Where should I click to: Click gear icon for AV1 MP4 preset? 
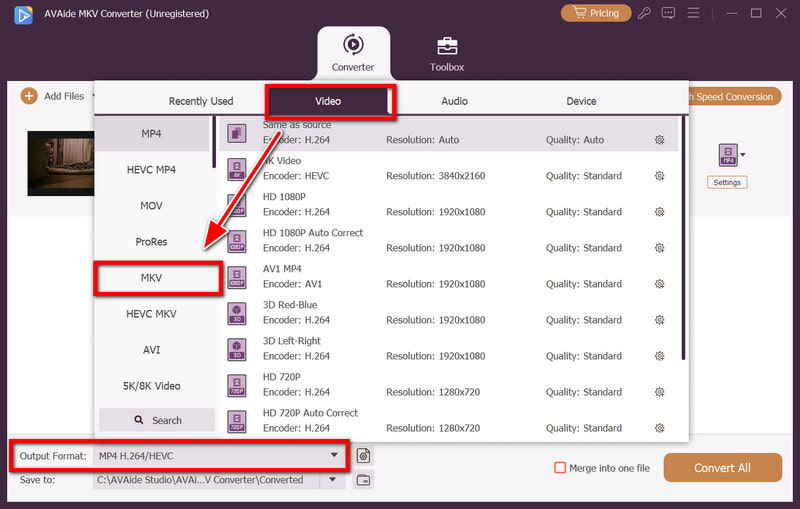(660, 284)
